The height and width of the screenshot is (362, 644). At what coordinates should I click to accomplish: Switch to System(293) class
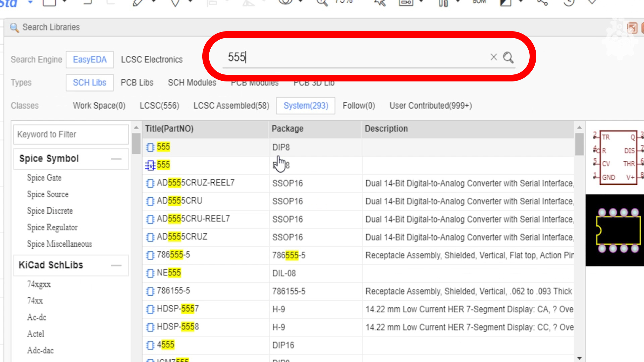coord(306,106)
